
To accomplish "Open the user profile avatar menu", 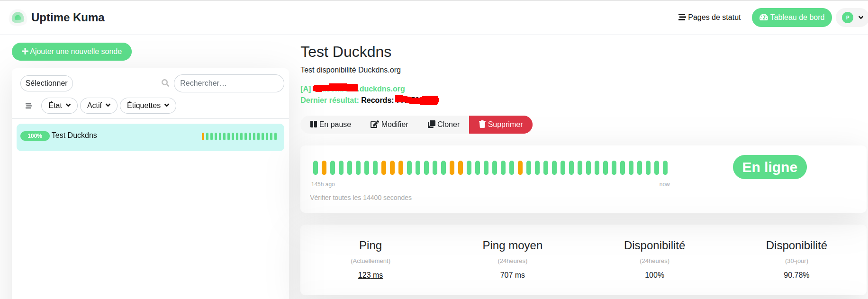I will click(852, 18).
